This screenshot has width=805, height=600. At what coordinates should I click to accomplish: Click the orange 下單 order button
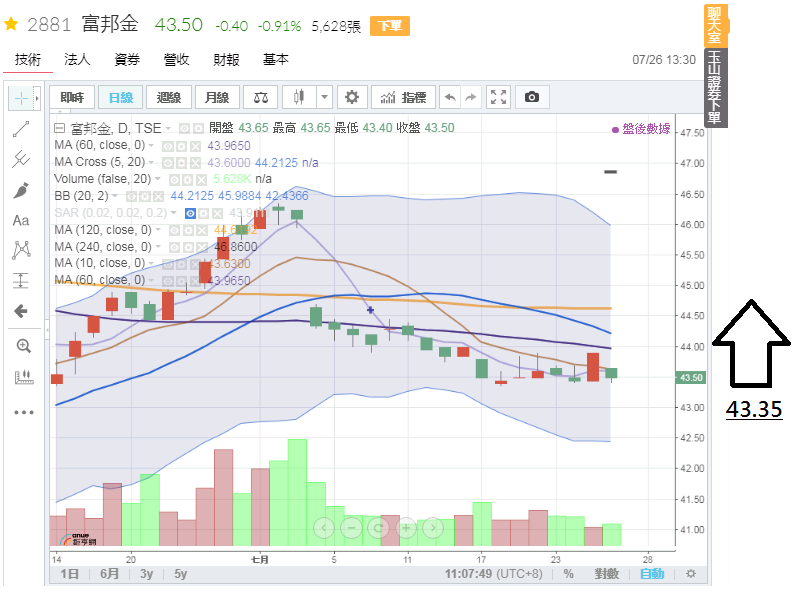click(390, 26)
